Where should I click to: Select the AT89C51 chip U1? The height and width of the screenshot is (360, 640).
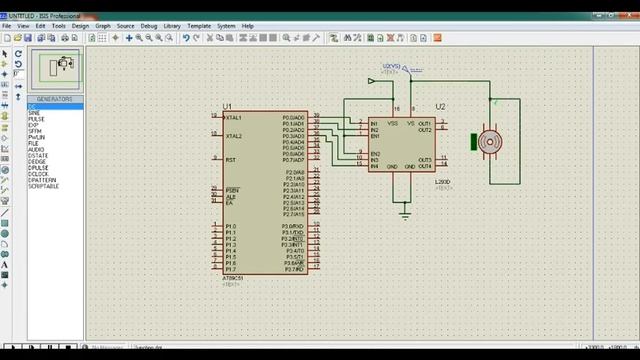[x=265, y=193]
